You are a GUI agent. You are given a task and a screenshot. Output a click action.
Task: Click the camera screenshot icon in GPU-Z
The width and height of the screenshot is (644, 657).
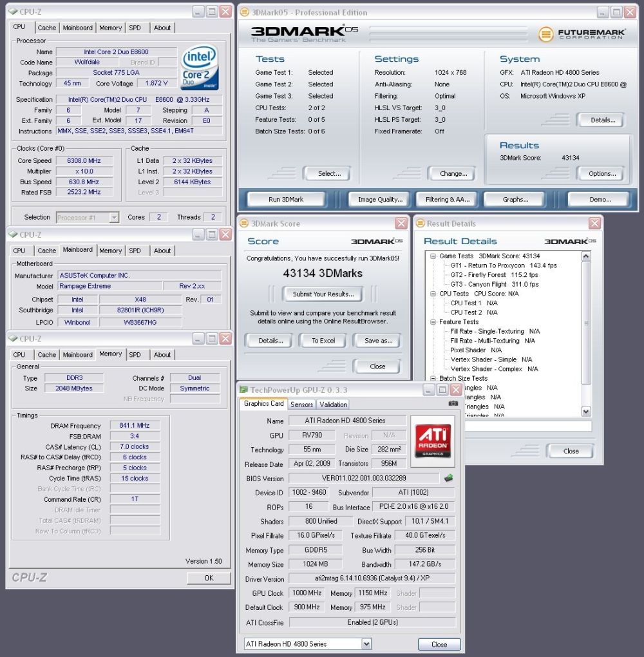point(453,403)
